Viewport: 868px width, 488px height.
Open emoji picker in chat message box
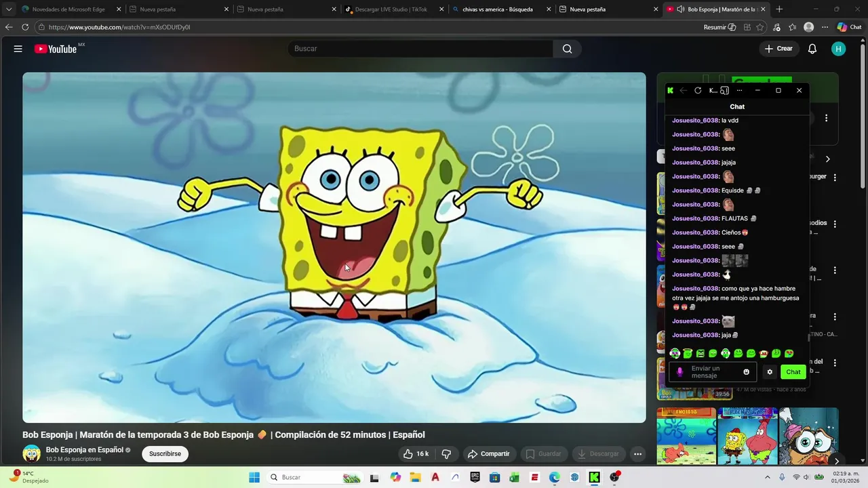pos(747,371)
